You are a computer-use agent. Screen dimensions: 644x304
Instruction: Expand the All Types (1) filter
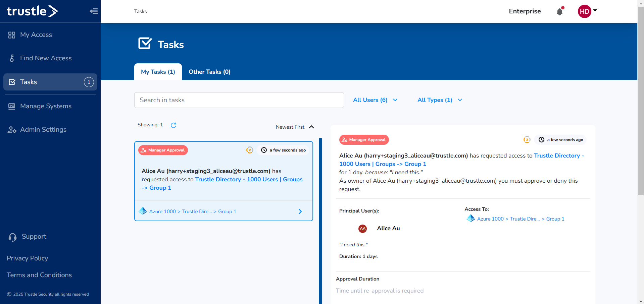coord(440,100)
